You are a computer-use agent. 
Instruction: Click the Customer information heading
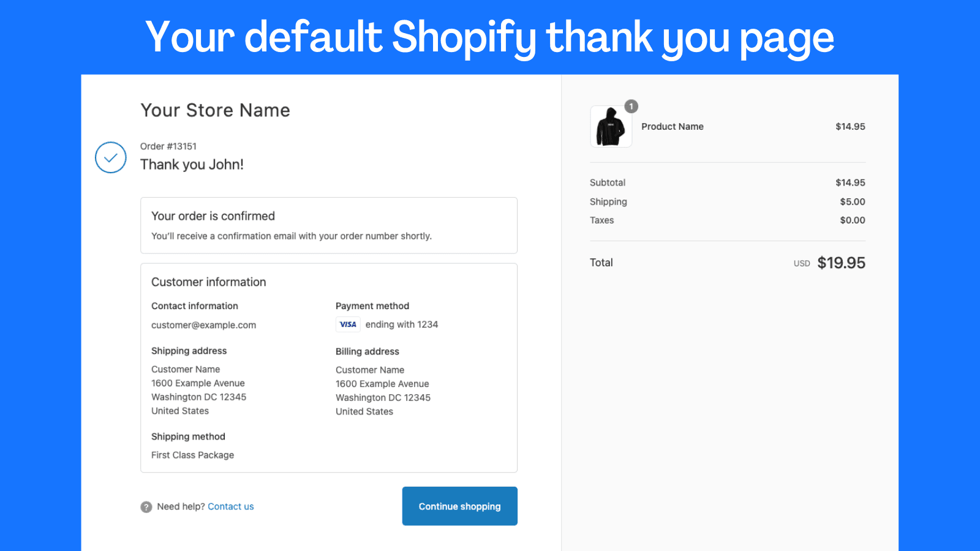click(x=208, y=282)
